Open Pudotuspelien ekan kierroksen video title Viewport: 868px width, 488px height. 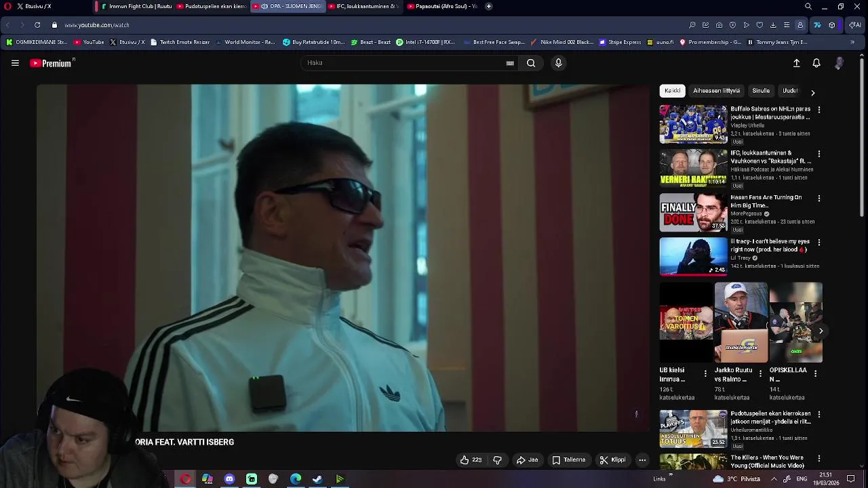pos(771,418)
